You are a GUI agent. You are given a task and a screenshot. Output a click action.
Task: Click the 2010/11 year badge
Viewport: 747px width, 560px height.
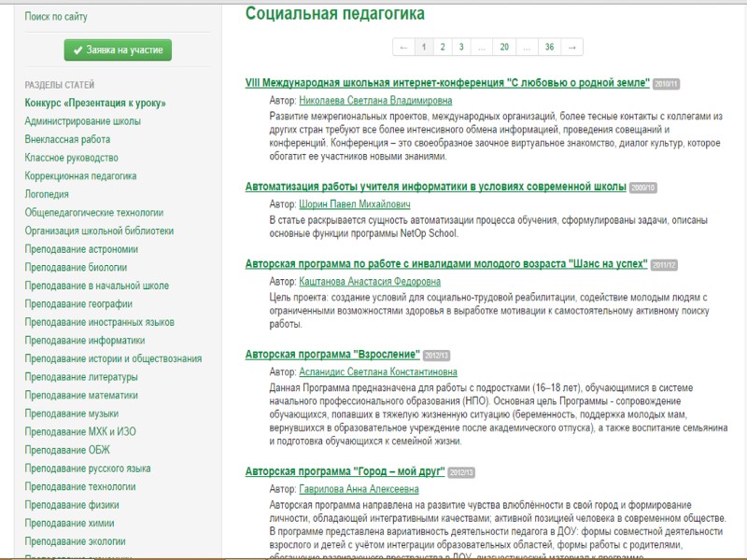(666, 84)
